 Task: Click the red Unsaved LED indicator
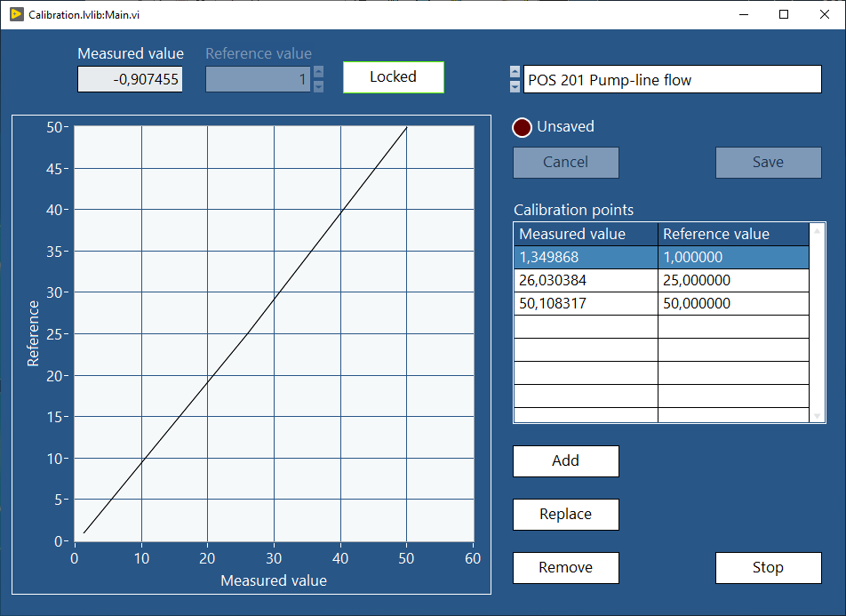click(x=522, y=127)
